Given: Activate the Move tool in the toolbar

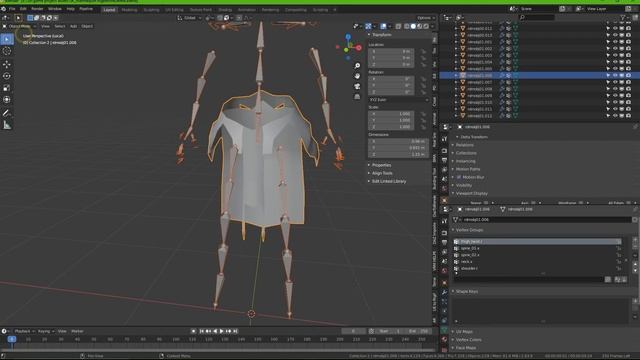Looking at the screenshot, I should coord(7,64).
